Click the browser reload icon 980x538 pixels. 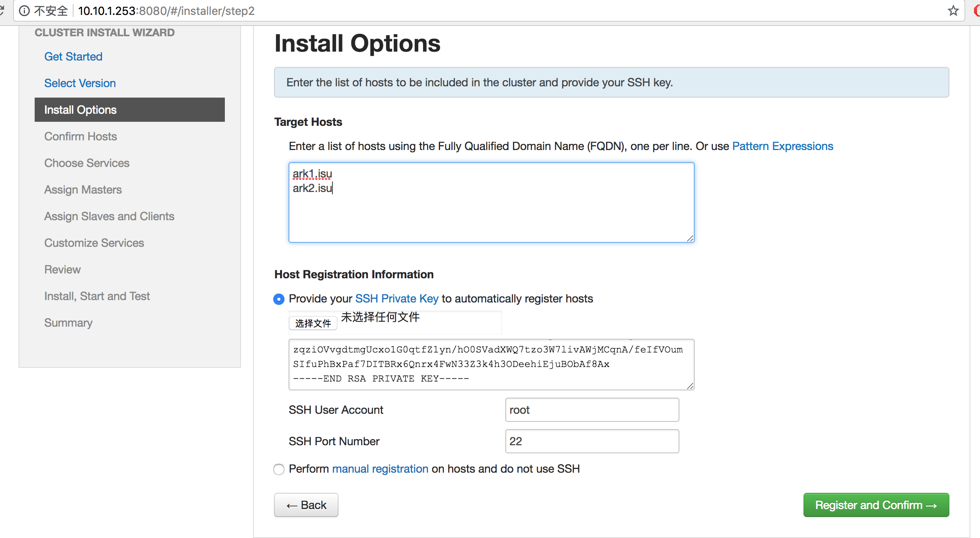[x=2, y=11]
